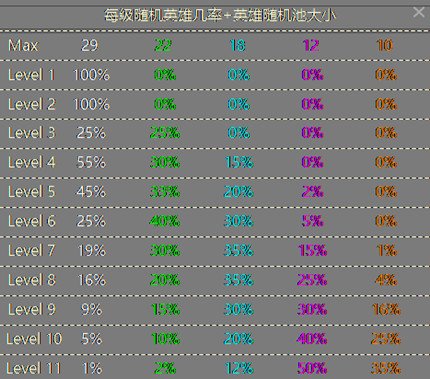Select the Level 4 cyan 15% value
Image resolution: width=430 pixels, height=379 pixels.
point(239,162)
